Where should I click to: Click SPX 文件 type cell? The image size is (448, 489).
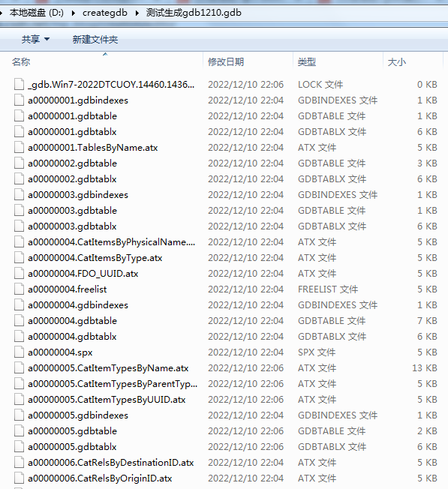(317, 352)
